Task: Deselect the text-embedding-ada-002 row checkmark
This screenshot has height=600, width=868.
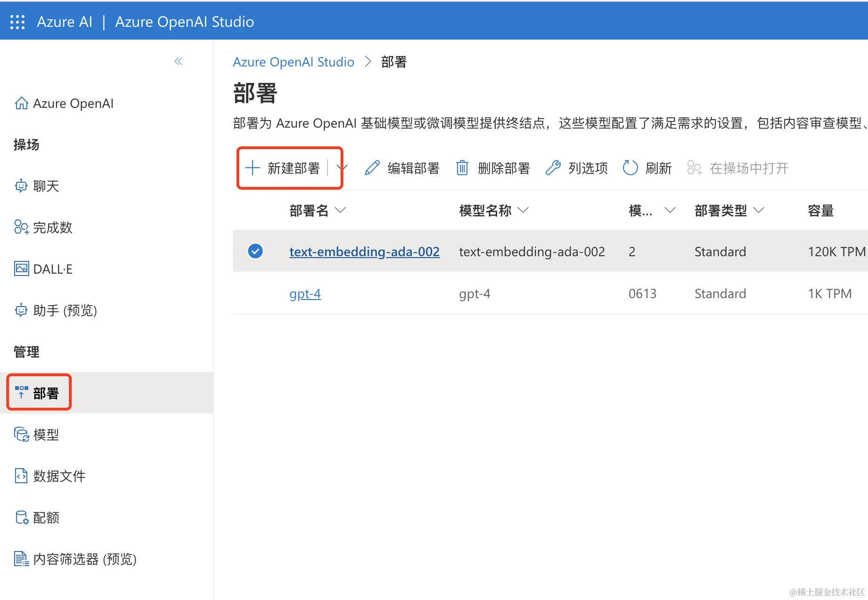Action: [x=255, y=251]
